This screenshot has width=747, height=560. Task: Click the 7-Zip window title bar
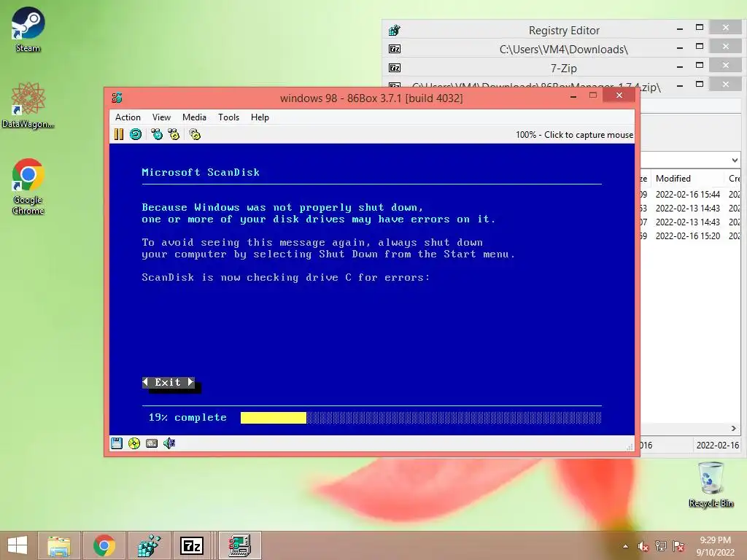(564, 68)
